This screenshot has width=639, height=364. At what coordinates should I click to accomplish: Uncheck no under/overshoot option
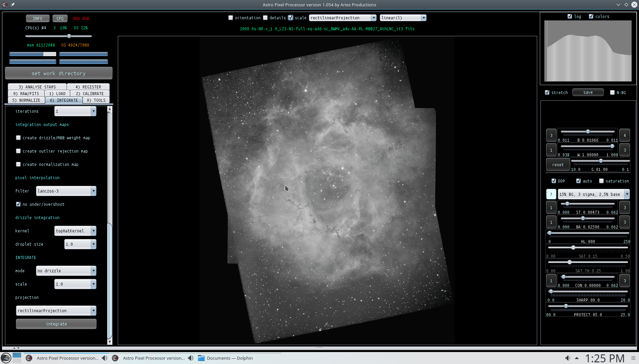tap(18, 204)
